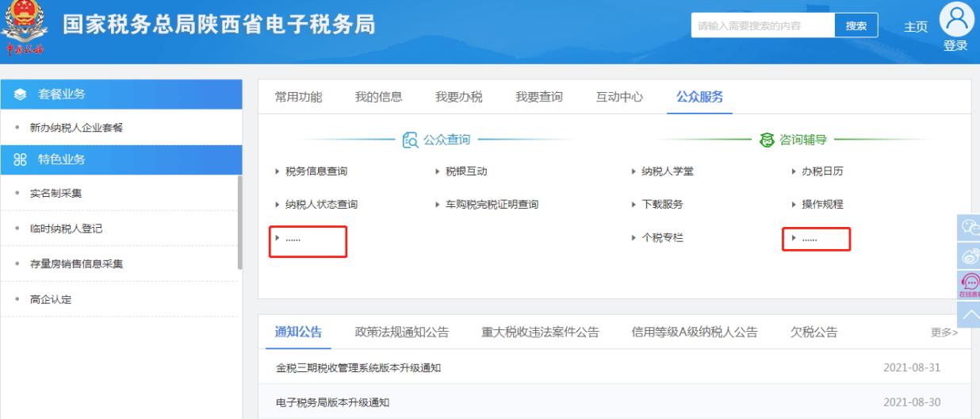
Task: Click the login avatar icon
Action: (x=955, y=18)
